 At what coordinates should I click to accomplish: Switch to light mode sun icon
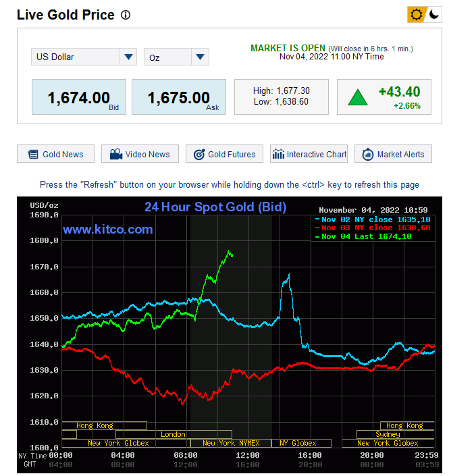tap(416, 14)
